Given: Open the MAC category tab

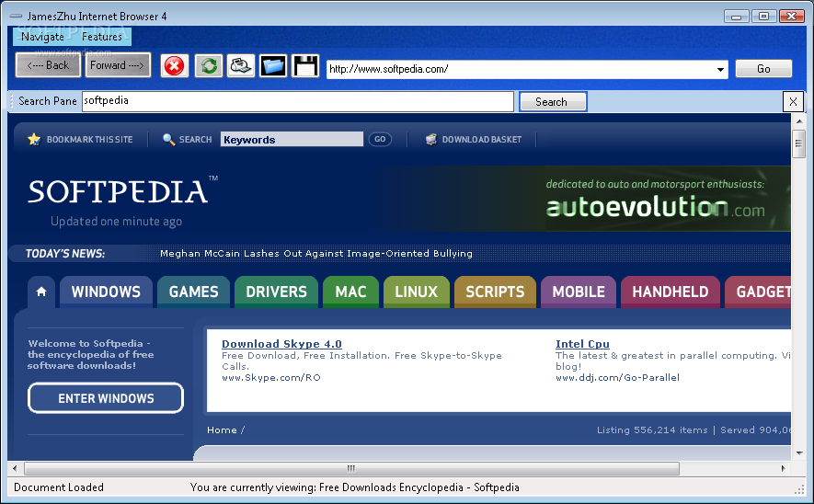Looking at the screenshot, I should tap(350, 292).
